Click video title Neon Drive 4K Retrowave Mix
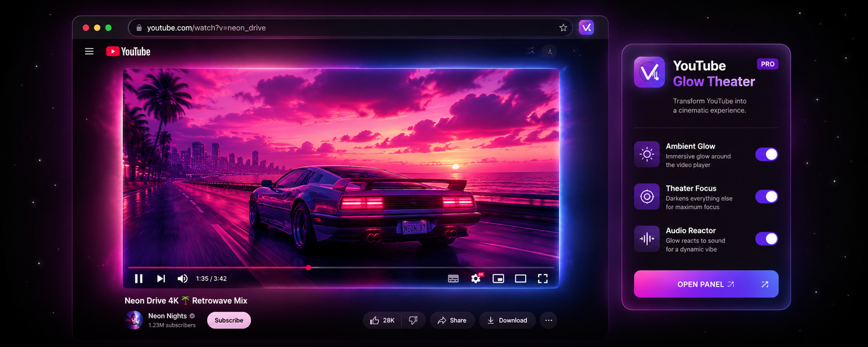The image size is (868, 347). (186, 301)
